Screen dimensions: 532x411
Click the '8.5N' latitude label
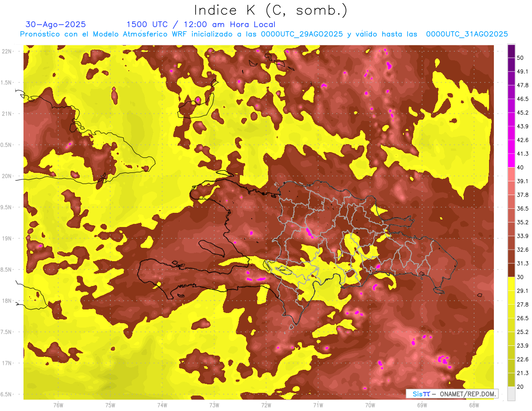tap(7, 270)
